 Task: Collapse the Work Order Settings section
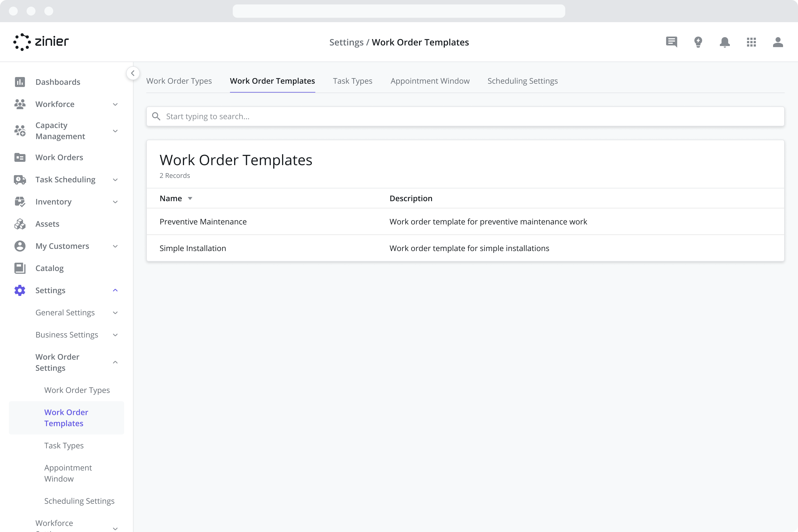pyautogui.click(x=115, y=362)
